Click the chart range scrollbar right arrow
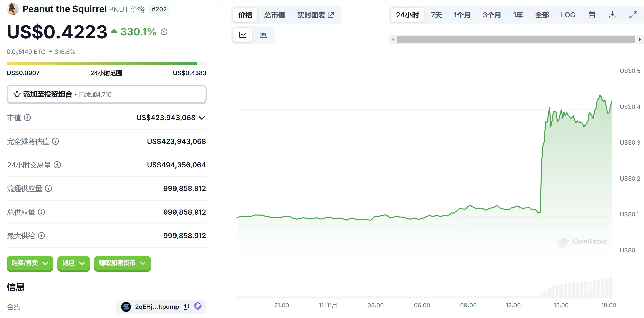The width and height of the screenshot is (644, 318). pyautogui.click(x=639, y=40)
